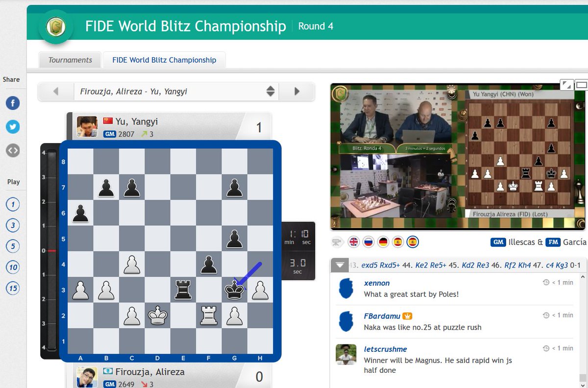Jump to move Rf2 in notation
588x388 pixels.
pyautogui.click(x=510, y=266)
